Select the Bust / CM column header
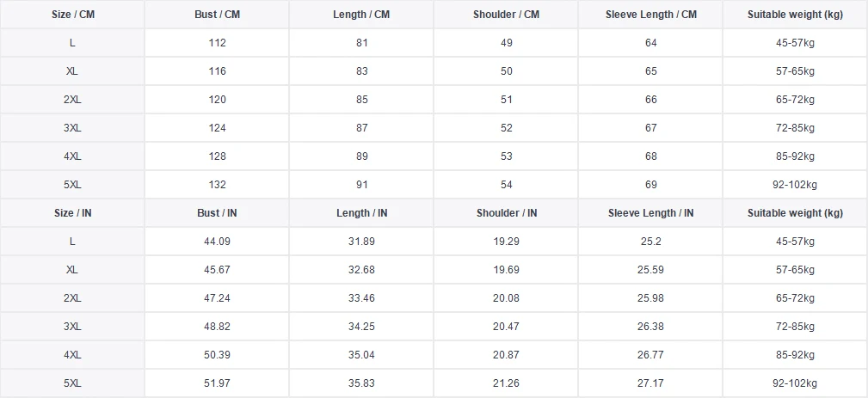The width and height of the screenshot is (868, 398). click(x=217, y=15)
